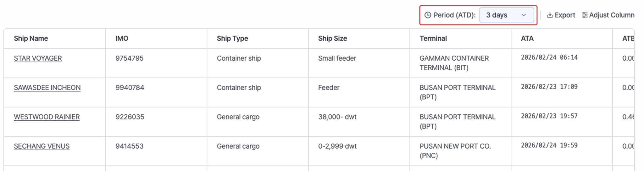Click the Adjust Column button text
This screenshot has height=171, width=644.
[x=612, y=15]
